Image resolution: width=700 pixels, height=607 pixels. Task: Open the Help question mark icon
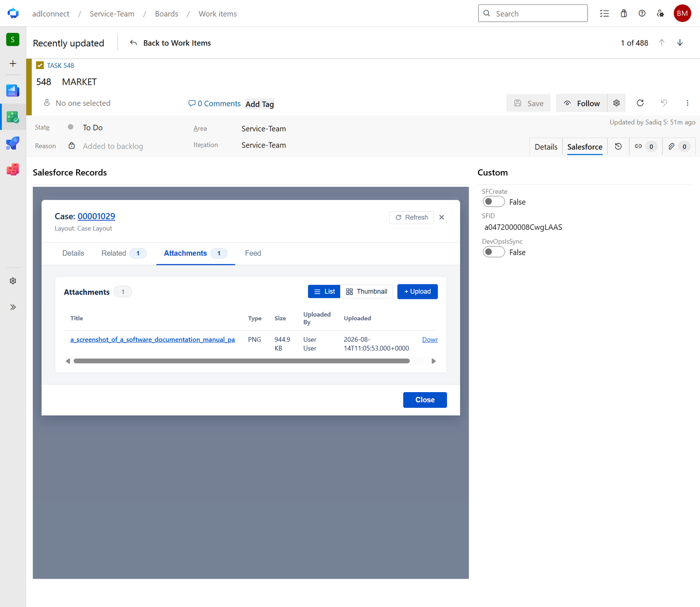[642, 14]
